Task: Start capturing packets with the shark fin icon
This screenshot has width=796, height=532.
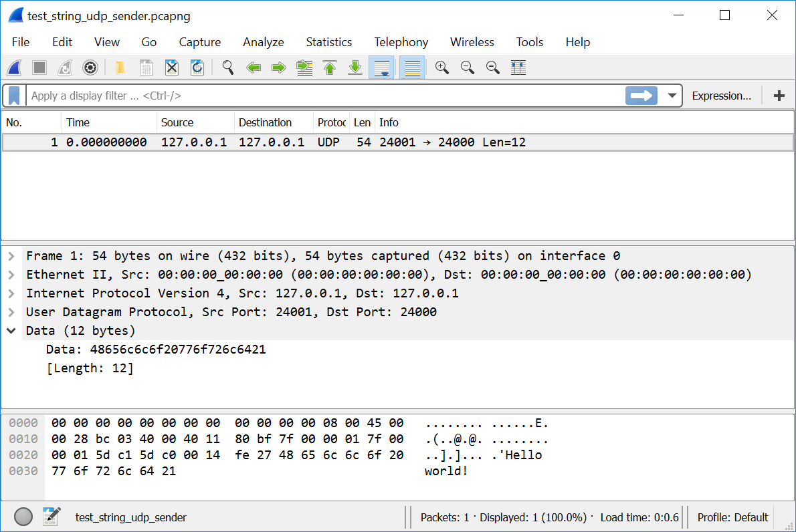Action: [14, 68]
